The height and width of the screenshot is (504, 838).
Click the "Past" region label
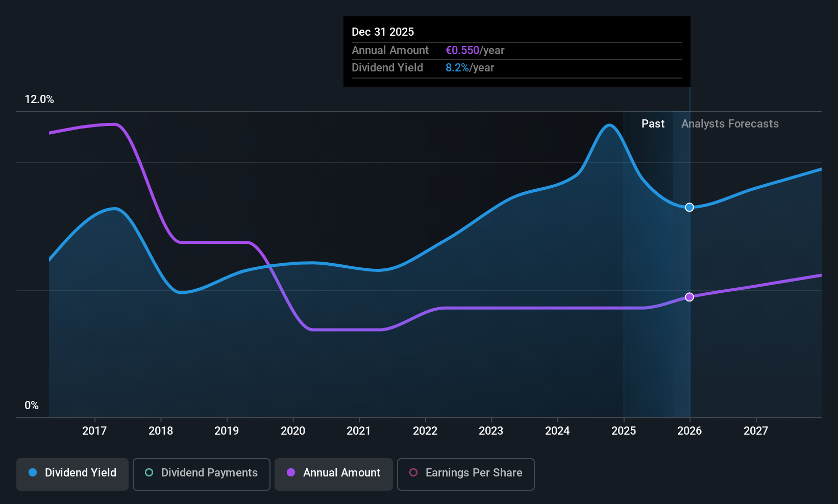click(653, 124)
